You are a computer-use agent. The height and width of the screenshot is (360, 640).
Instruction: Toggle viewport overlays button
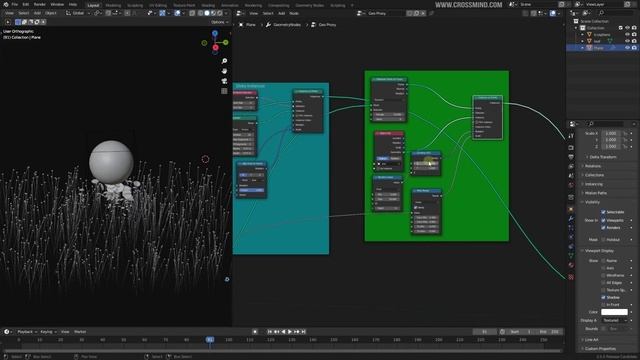(x=178, y=13)
